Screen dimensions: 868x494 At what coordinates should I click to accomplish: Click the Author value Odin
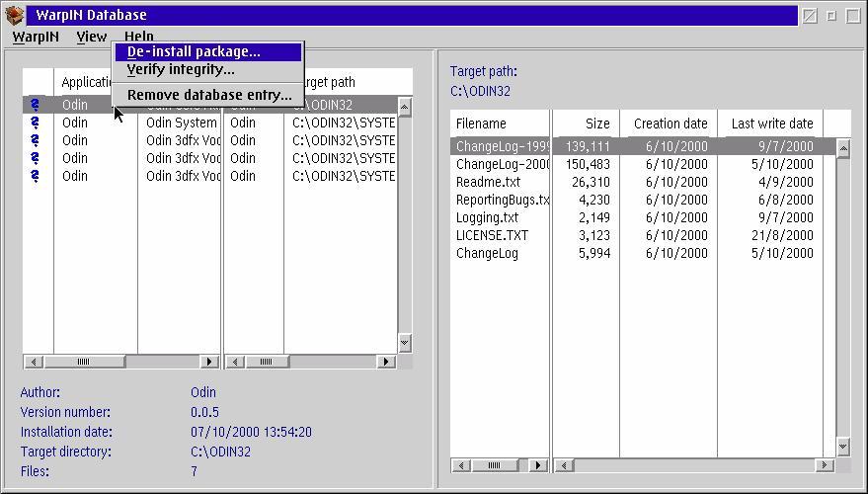[x=203, y=392]
